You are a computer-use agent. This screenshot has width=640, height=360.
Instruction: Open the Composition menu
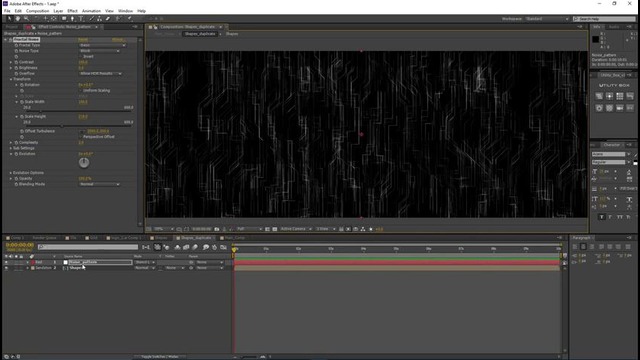tap(38, 11)
